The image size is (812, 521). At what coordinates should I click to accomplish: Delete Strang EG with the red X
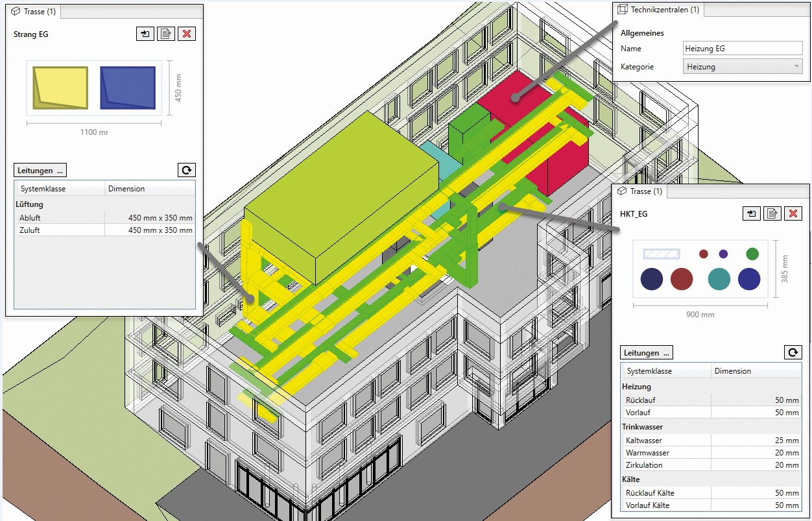(x=187, y=34)
